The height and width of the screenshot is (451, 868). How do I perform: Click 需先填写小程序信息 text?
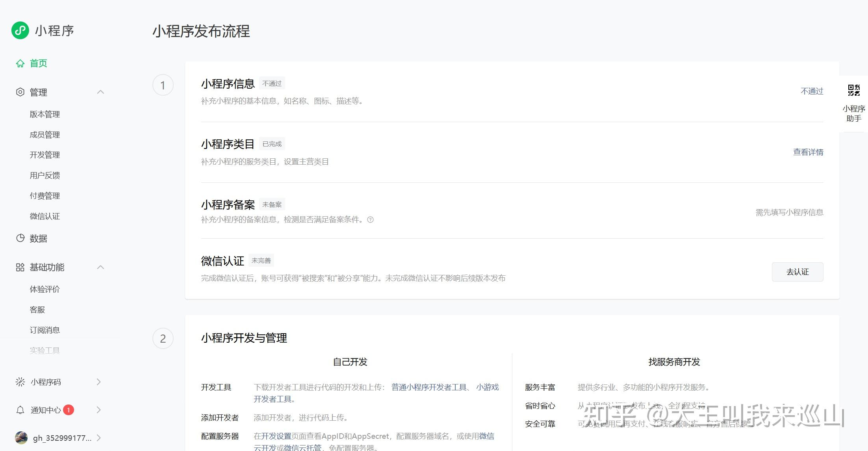pyautogui.click(x=789, y=212)
